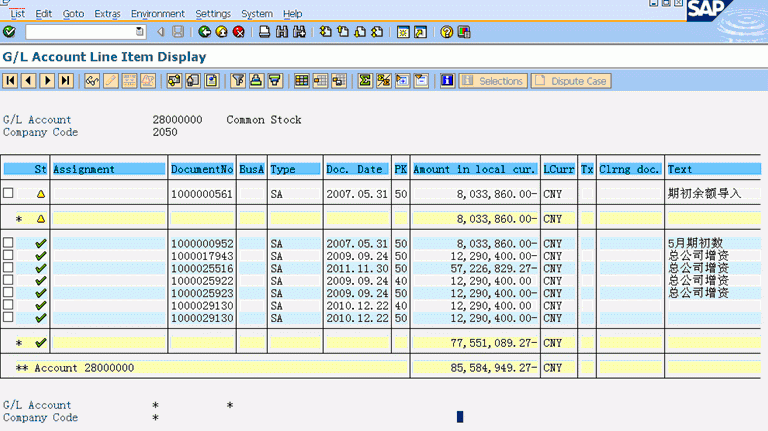This screenshot has height=431, width=768.
Task: Open the Environment menu
Action: coord(158,14)
